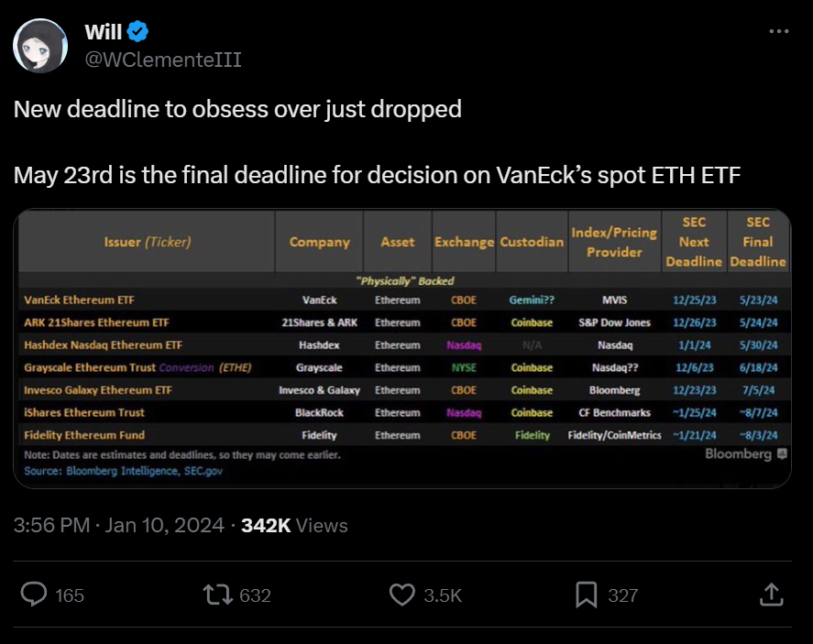Click the blue verified badge
Viewport: 813px width, 644px height.
[137, 33]
